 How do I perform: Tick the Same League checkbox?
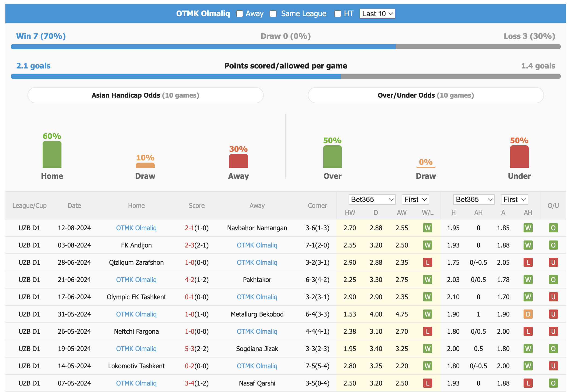tap(273, 14)
